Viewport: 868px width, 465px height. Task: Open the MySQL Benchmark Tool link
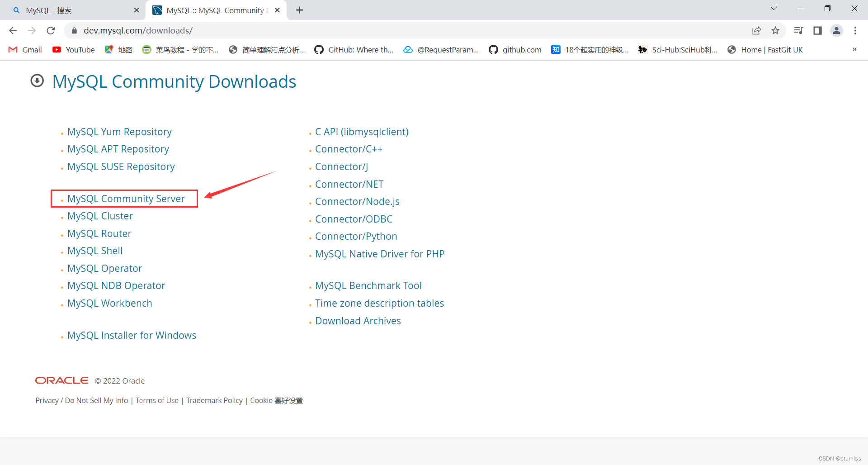(x=368, y=285)
